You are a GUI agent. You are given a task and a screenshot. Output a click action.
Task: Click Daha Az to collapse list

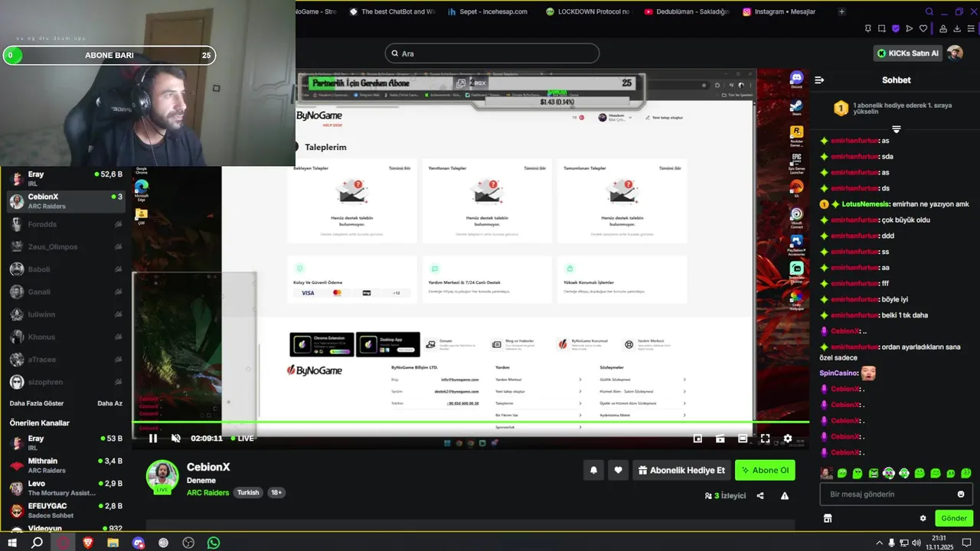[x=109, y=403]
